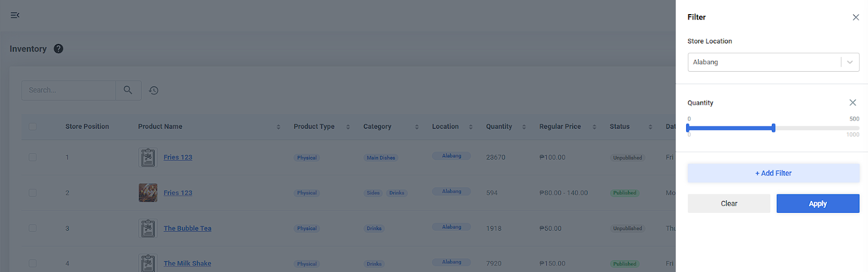The image size is (868, 272).
Task: Click the Alabang location tag on row 1
Action: (451, 156)
